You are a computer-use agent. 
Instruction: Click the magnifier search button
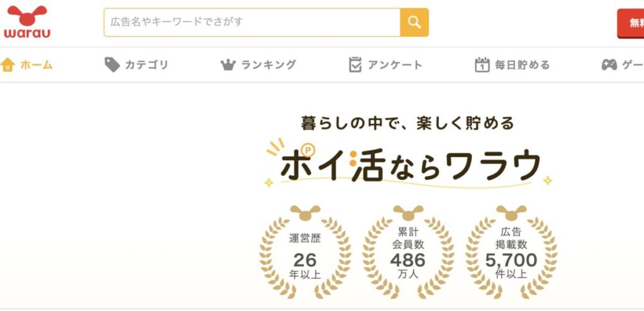click(x=414, y=23)
